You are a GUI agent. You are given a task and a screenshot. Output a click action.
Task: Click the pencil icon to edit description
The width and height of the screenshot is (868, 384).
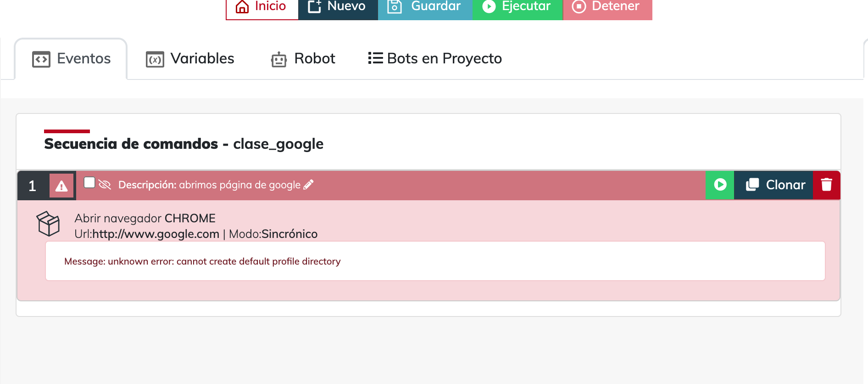pos(309,185)
